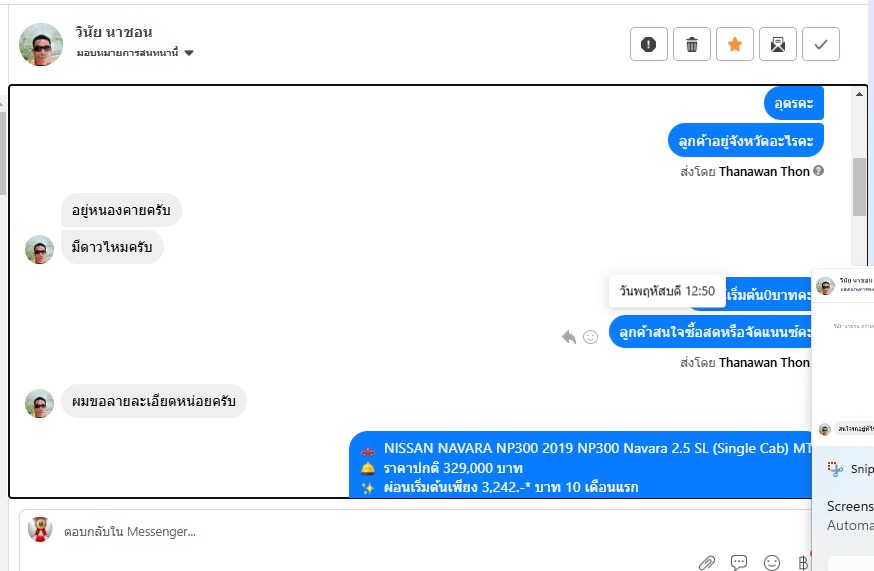The height and width of the screenshot is (571, 874).
Task: Click help question mark next to Thanawan Thon
Action: pos(818,171)
